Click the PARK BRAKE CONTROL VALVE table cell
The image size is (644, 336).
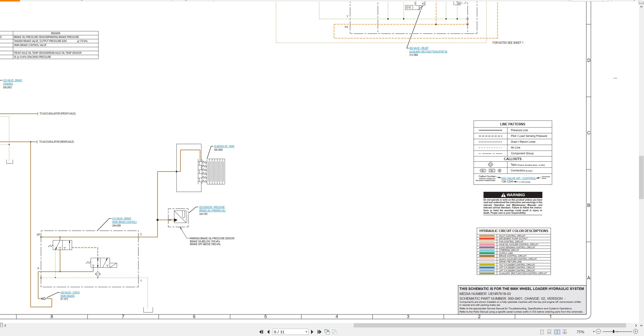click(56, 45)
